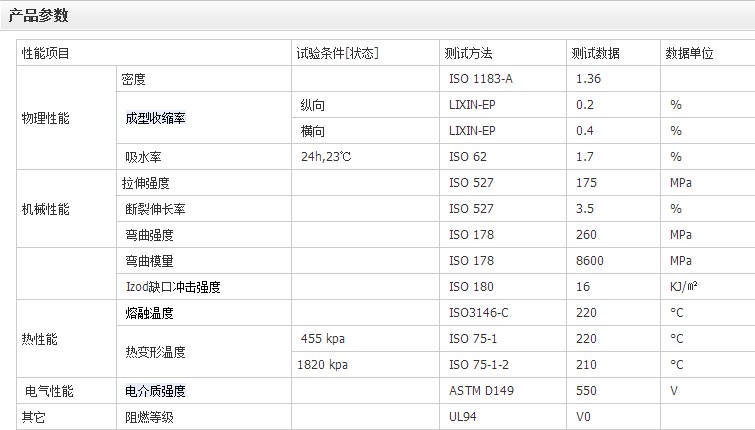Click the highlighted 熔融温度 text
This screenshot has height=430, width=755.
point(149,313)
